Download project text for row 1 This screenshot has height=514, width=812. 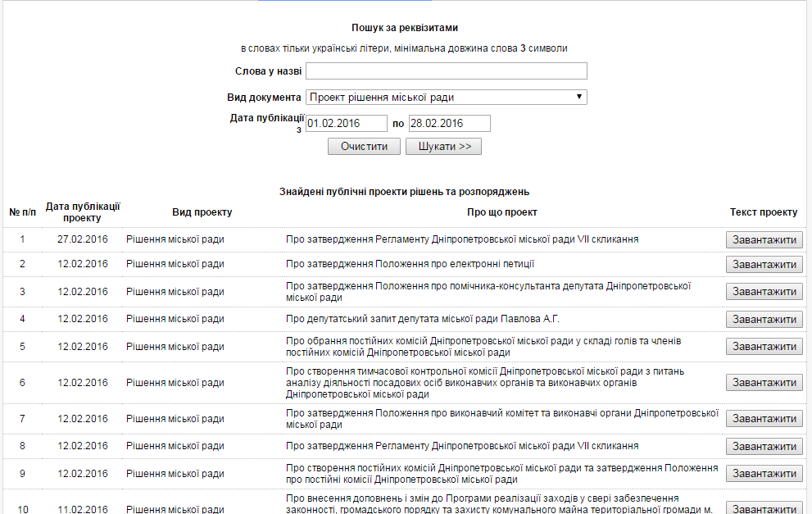pos(764,240)
